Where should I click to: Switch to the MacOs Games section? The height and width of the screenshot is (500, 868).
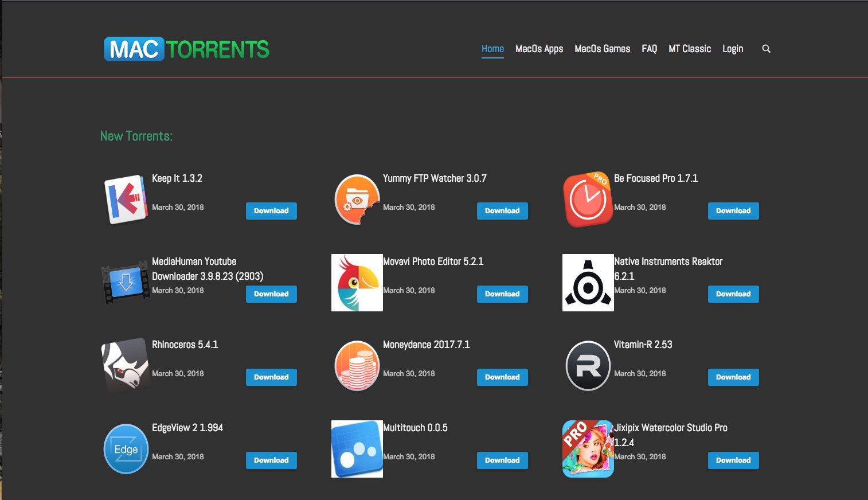(602, 49)
